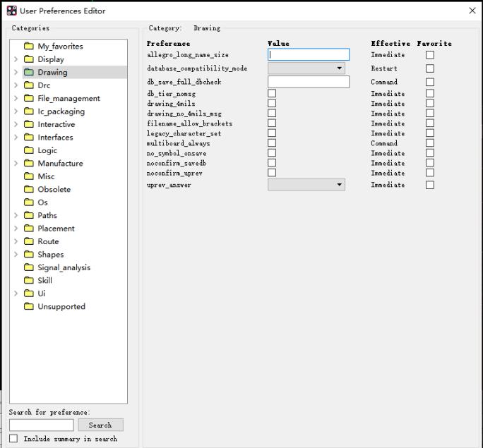This screenshot has height=448, width=483.
Task: Toggle Include summary in search checkbox
Action: 13,439
